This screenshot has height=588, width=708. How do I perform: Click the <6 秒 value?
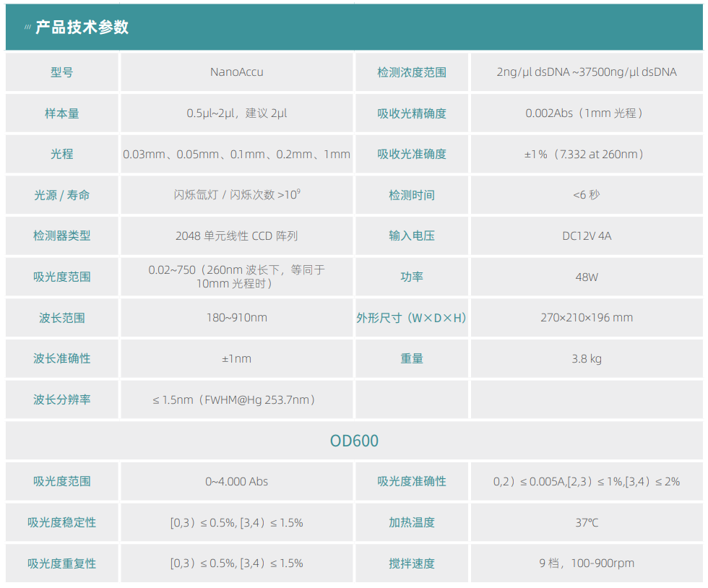pyautogui.click(x=587, y=195)
